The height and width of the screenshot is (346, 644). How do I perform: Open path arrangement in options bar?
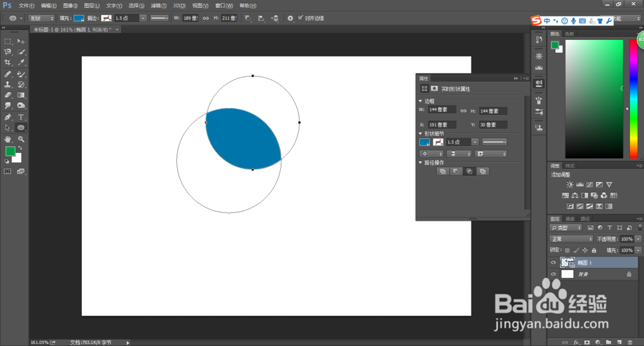[x=275, y=18]
